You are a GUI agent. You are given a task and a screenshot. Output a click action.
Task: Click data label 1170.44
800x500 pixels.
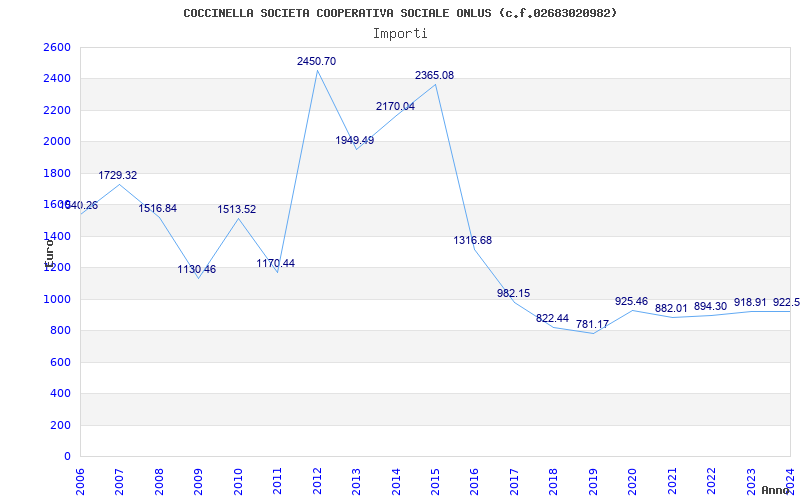click(276, 264)
